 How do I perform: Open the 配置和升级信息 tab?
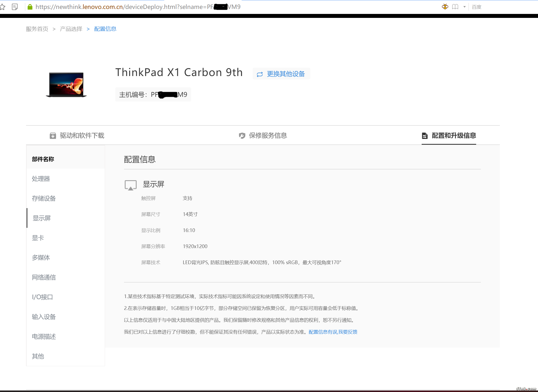click(449, 135)
